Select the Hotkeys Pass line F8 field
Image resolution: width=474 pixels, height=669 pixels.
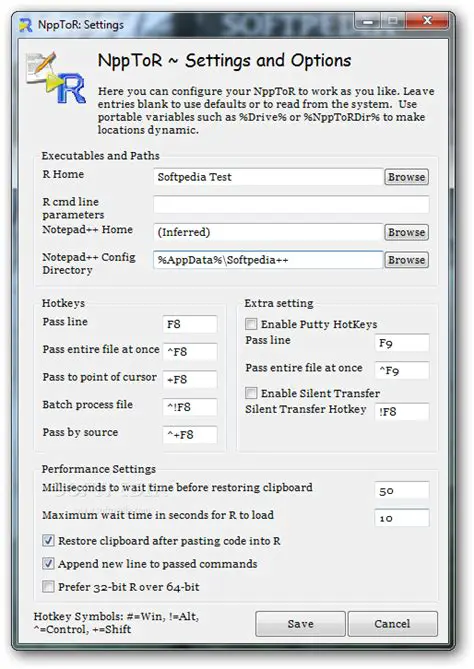(190, 324)
